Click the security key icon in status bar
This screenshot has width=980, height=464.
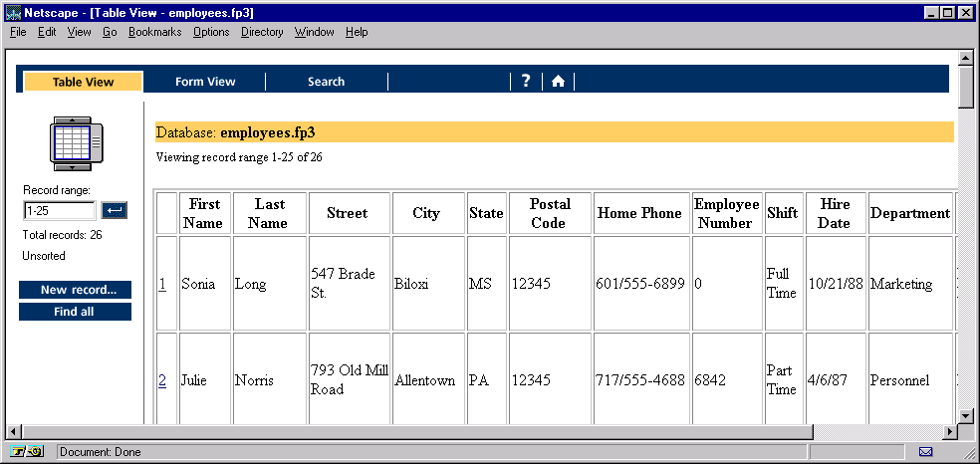(x=26, y=451)
